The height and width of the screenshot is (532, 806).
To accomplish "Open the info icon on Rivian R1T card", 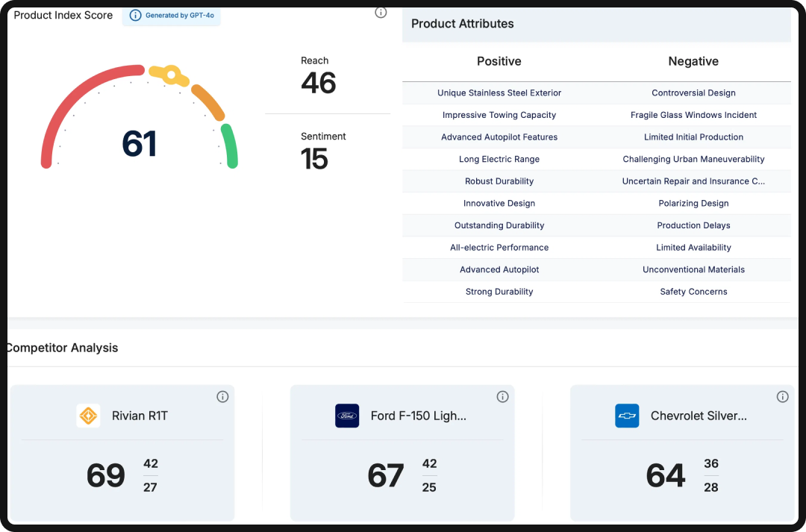I will pos(222,396).
